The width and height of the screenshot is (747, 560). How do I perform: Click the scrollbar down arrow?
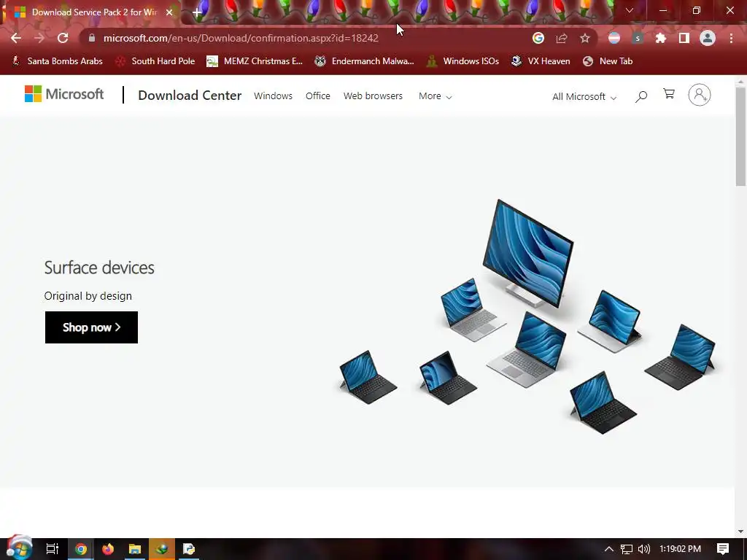click(x=740, y=532)
